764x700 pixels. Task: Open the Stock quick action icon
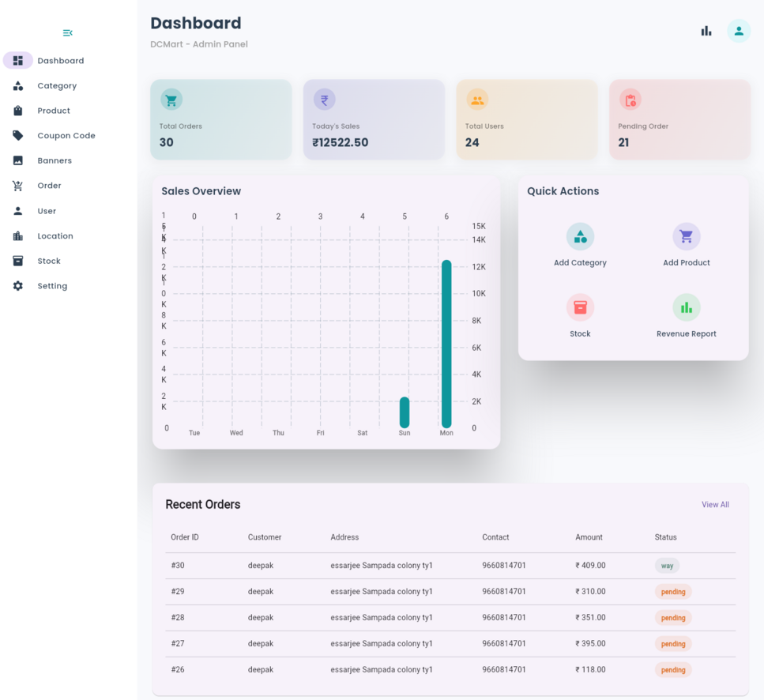(x=580, y=307)
